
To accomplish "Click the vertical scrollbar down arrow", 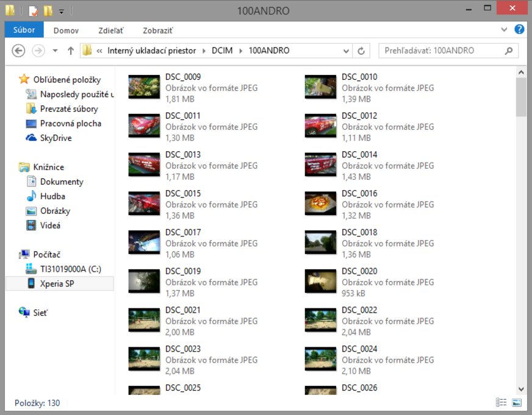I will 521,389.
